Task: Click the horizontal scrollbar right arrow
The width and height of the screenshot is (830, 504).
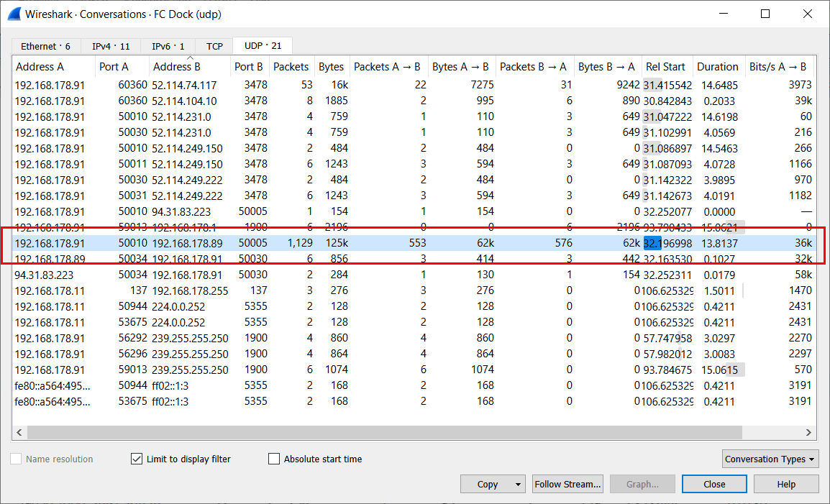Action: (x=808, y=433)
